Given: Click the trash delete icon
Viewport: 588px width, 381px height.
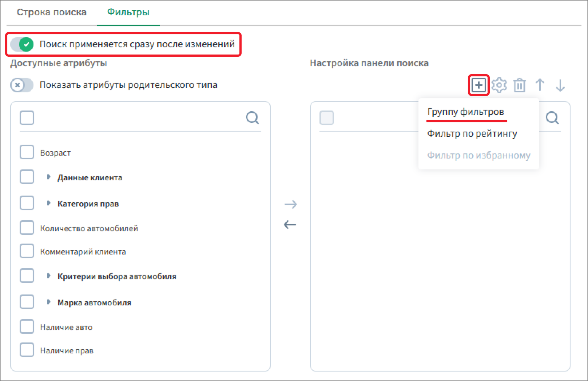Looking at the screenshot, I should point(519,85).
